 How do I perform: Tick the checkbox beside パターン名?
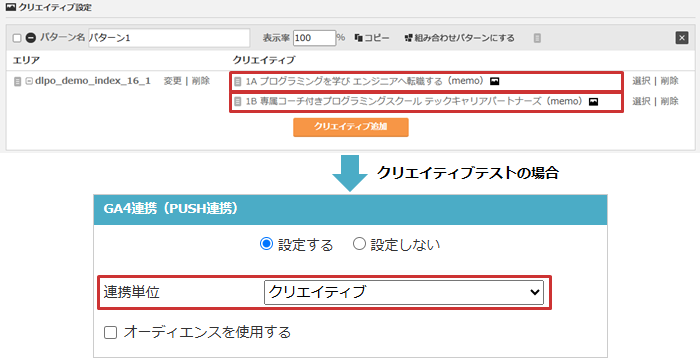pos(17,38)
